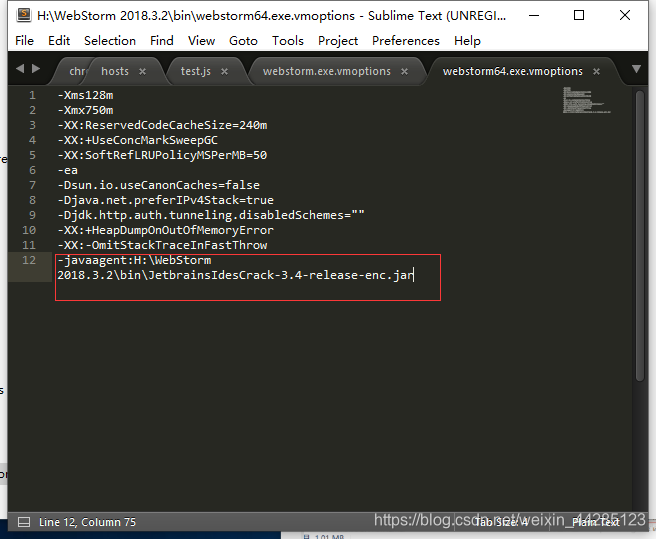Click the JetbrainsIdesCrack-3.4-release-enc.jar text
656x539 pixels.
[281, 275]
